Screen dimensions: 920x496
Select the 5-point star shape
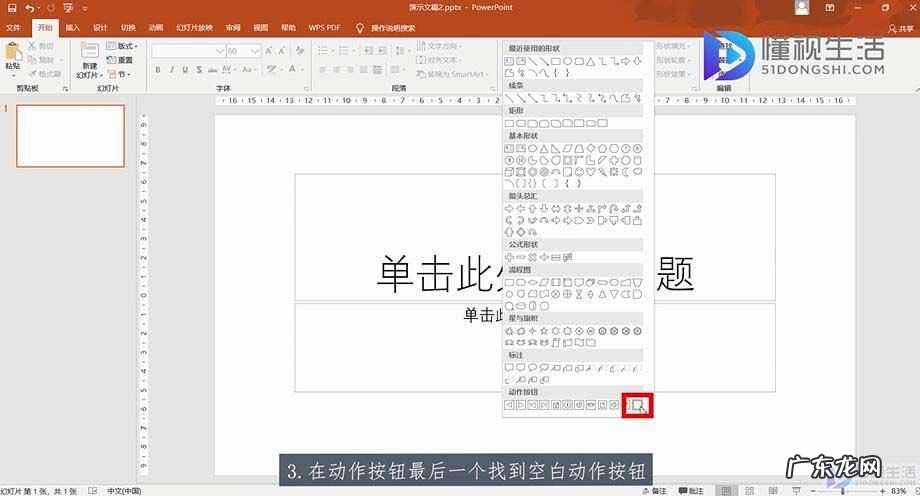(x=544, y=331)
